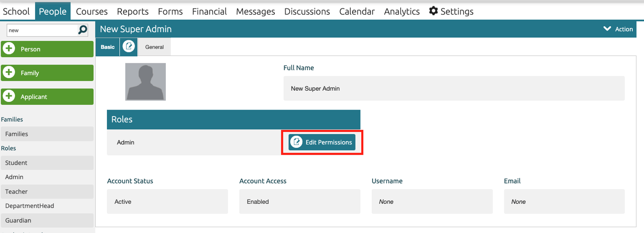
Task: Switch to the General tab
Action: pos(155,47)
